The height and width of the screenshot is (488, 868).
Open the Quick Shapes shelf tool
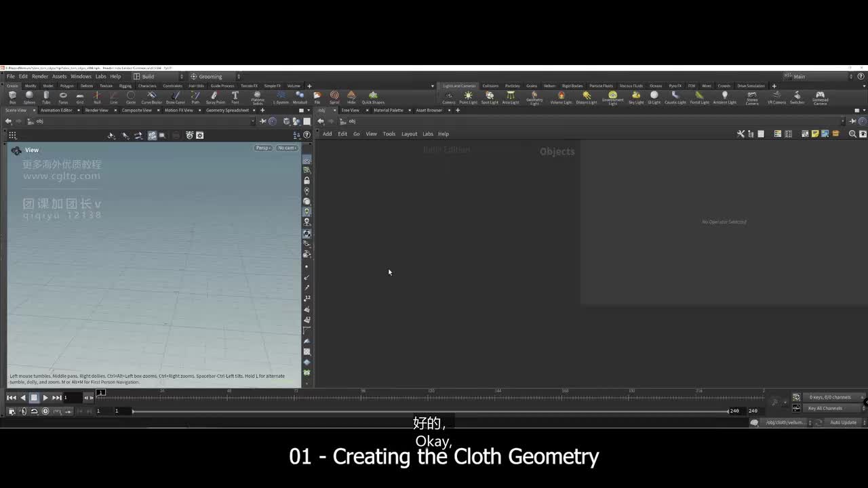point(373,98)
